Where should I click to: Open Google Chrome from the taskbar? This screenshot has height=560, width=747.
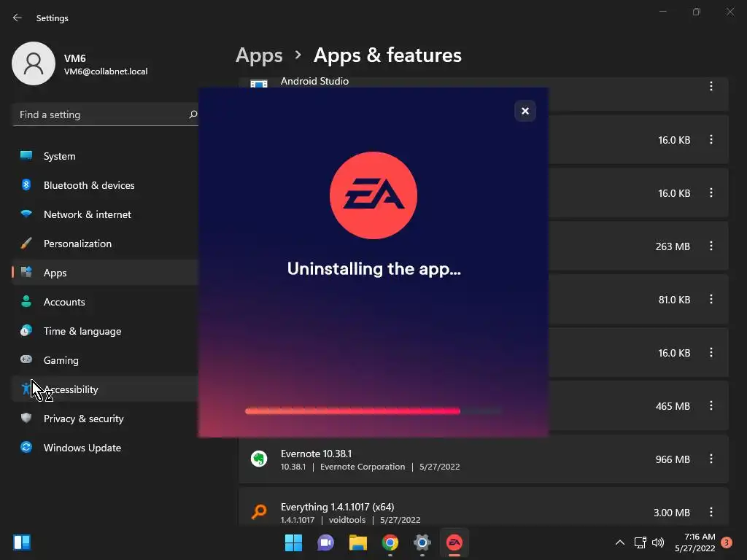coord(390,542)
